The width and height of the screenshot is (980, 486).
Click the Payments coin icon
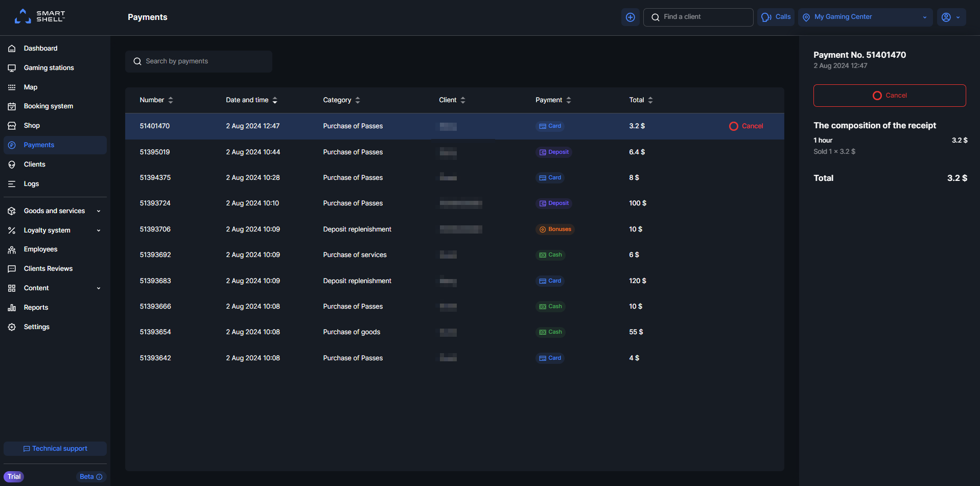point(12,145)
